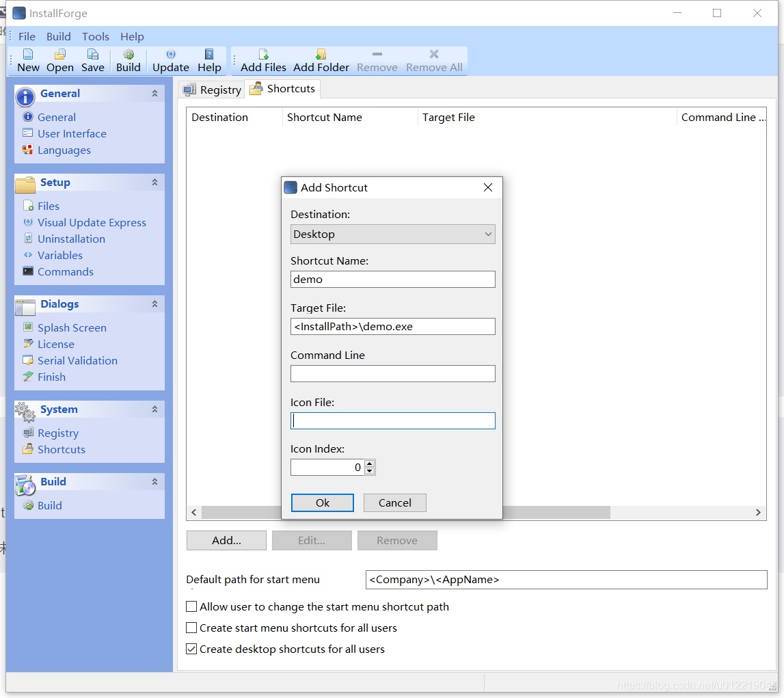Open Serial Validation under Dialogs

click(x=77, y=361)
